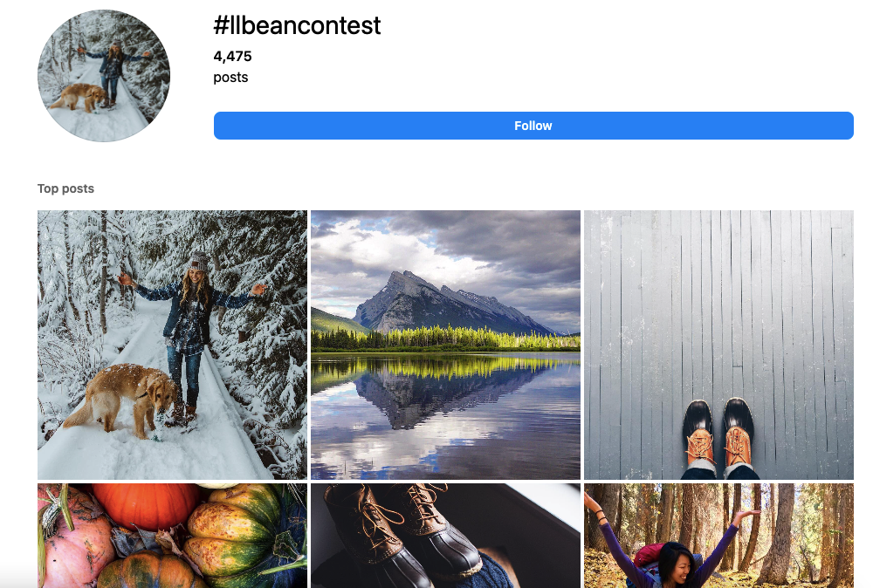Viewport: 873px width, 588px height.
Task: Open the circular hashtag profile picture
Action: pos(104,76)
